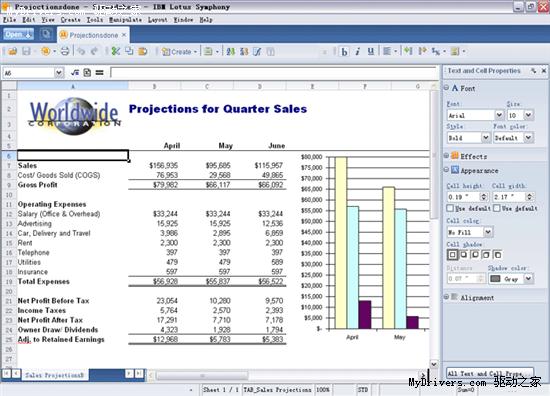Screen dimensions: 550x396
Task: Select the Sales Projections sheet tab
Action: (55, 375)
